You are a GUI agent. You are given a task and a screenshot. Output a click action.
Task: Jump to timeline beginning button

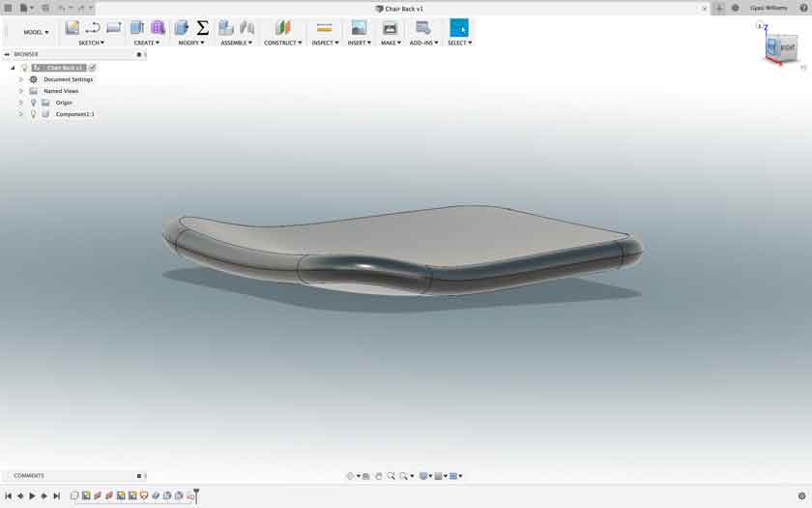tap(9, 496)
